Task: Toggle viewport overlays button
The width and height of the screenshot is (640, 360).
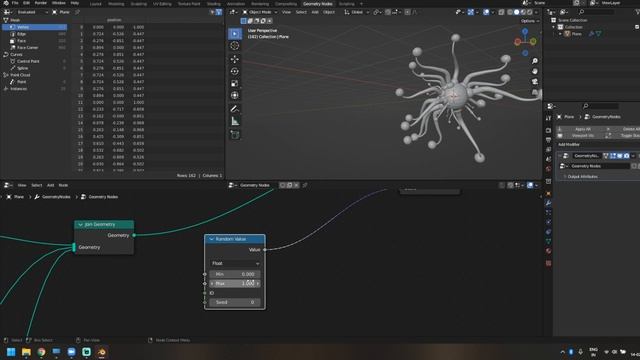Action: (x=486, y=12)
